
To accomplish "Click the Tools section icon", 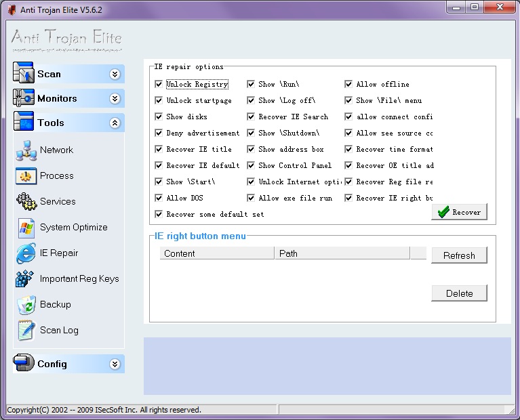I will 23,121.
